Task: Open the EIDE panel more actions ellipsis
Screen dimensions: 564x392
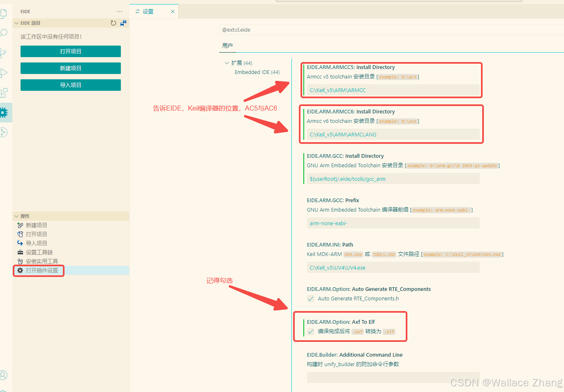Action: pos(120,12)
